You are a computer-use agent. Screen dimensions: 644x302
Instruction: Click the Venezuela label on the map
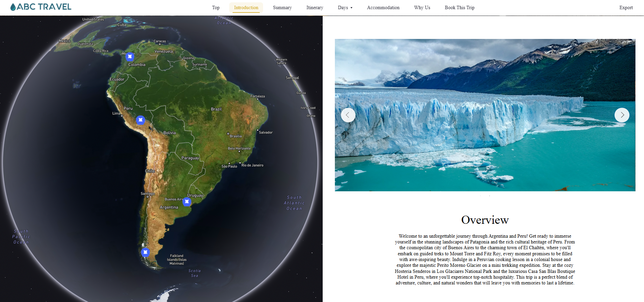coord(164,51)
